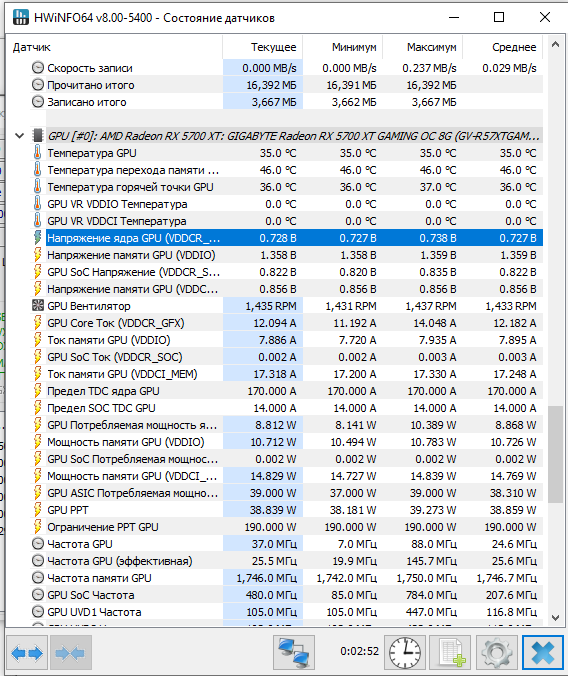568x676 pixels.
Task: Click the 0:02:52 elapsed time display
Action: click(x=359, y=651)
